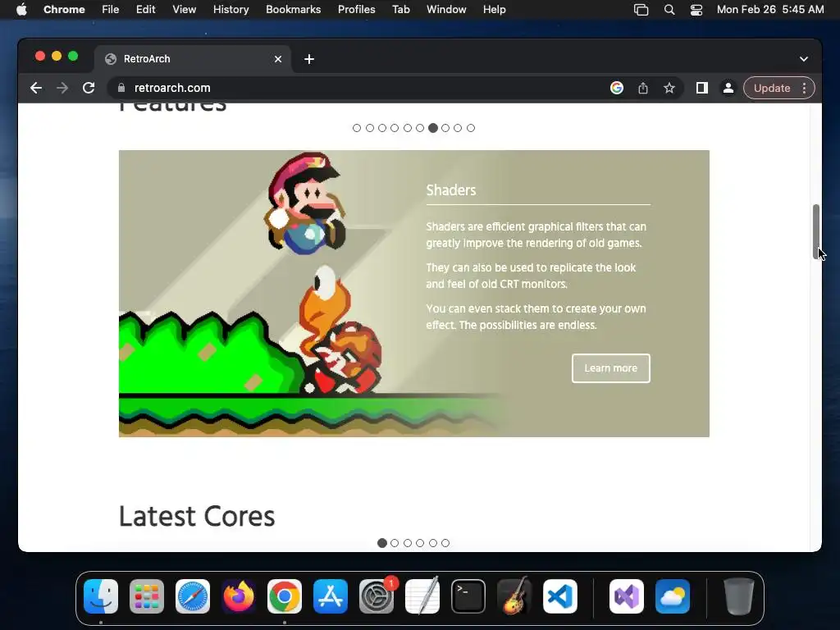Select the last Latest Cores carousel dot
Viewport: 840px width, 630px height.
pyautogui.click(x=445, y=543)
